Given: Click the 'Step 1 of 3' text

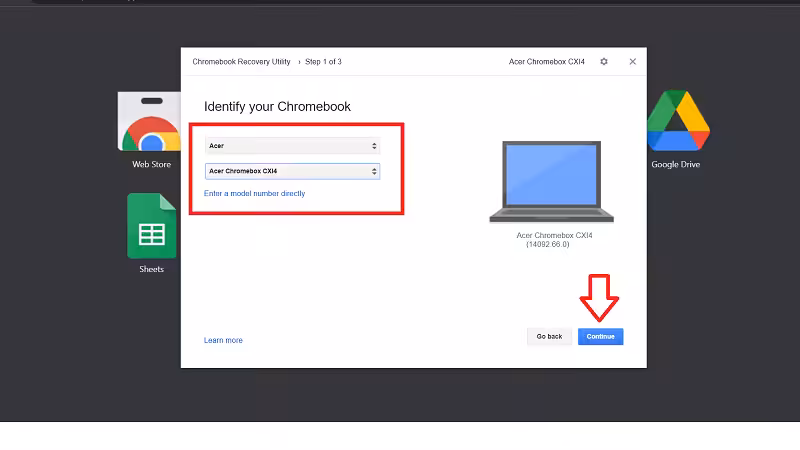Looking at the screenshot, I should pos(323,62).
